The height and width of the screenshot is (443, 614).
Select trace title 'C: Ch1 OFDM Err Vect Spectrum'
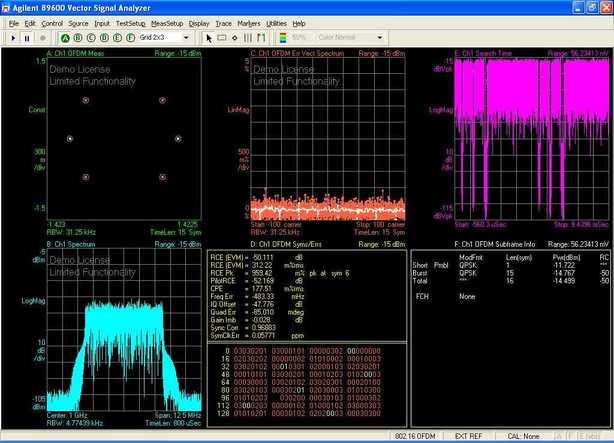point(297,53)
